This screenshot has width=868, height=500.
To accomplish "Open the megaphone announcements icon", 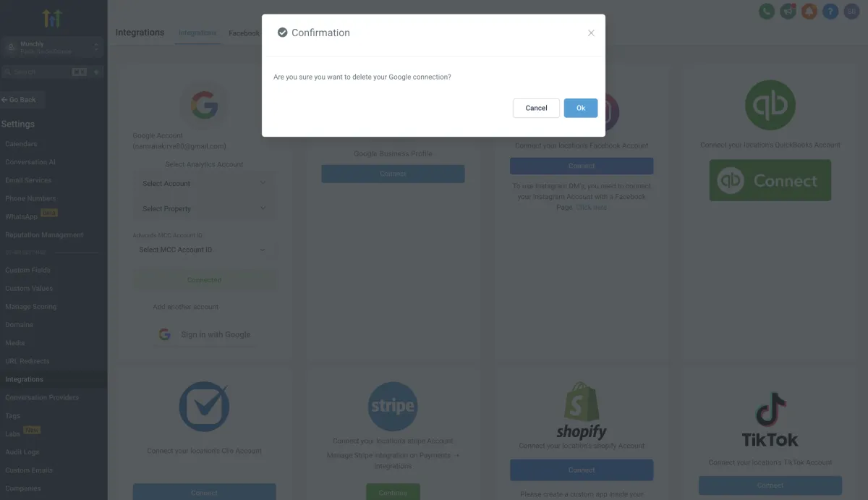I will (788, 12).
